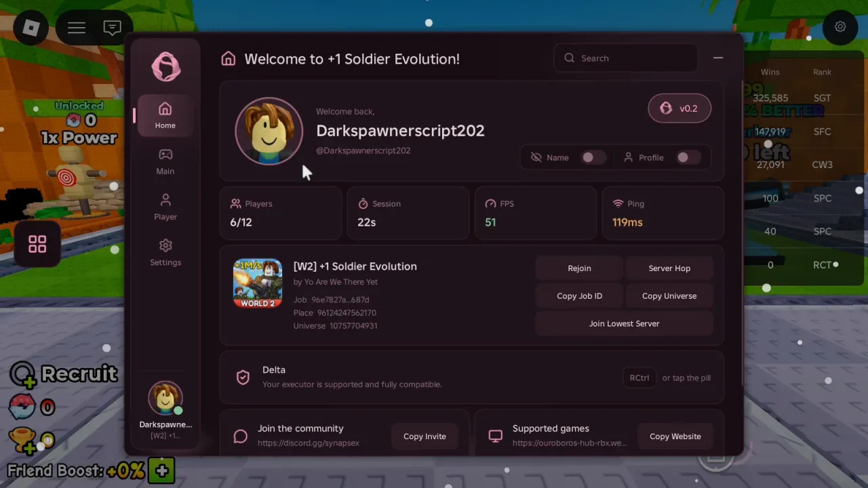868x488 pixels.
Task: Copy the Discord invite link
Action: 425,436
